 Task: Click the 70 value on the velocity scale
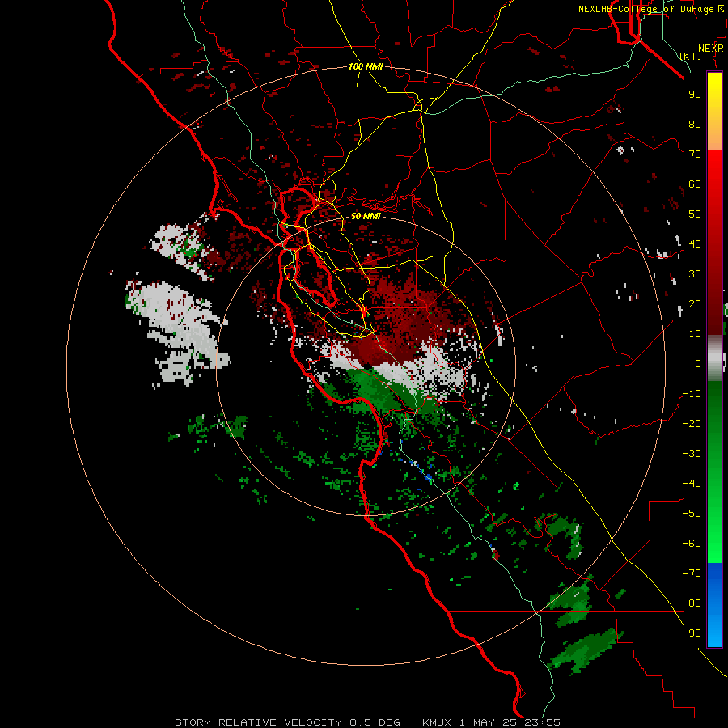point(695,154)
